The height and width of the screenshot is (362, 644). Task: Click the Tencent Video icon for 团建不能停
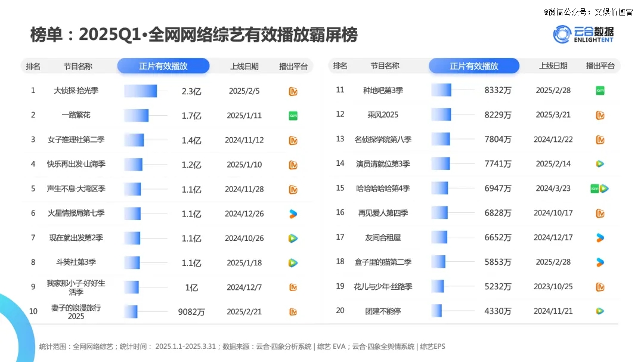600,311
